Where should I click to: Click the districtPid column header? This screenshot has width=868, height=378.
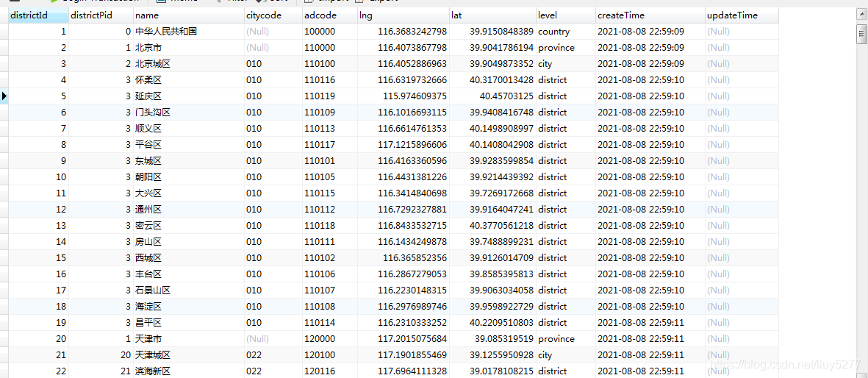point(101,15)
